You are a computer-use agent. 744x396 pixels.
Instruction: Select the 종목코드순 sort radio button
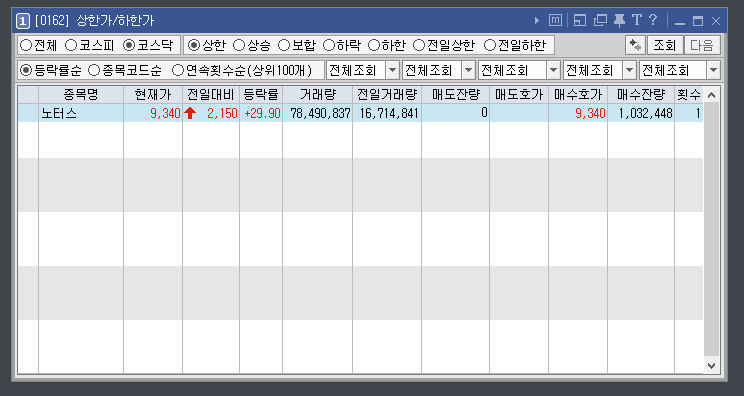[94, 71]
